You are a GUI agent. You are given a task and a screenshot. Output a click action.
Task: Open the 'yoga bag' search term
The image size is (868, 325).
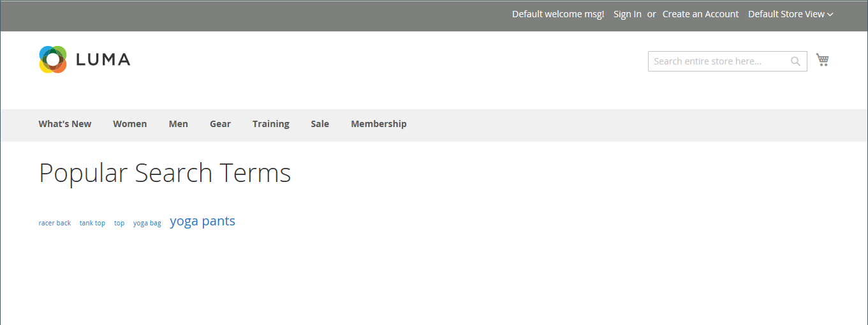tap(147, 223)
